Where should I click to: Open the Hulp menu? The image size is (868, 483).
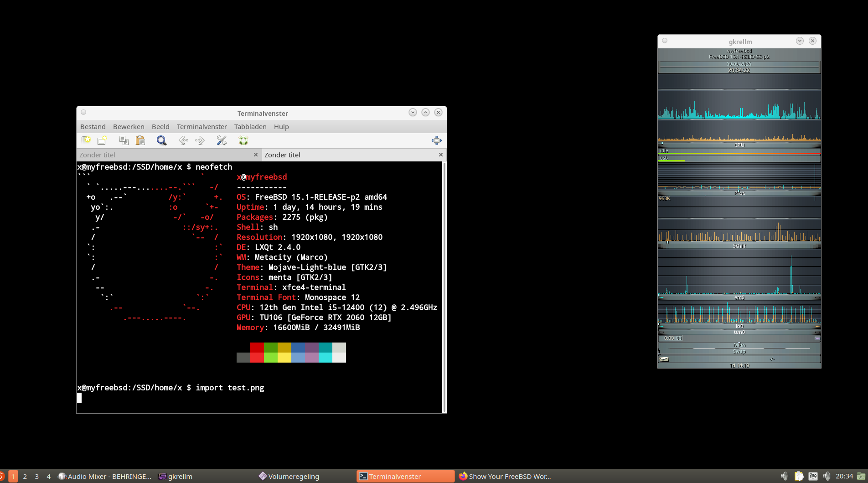281,127
